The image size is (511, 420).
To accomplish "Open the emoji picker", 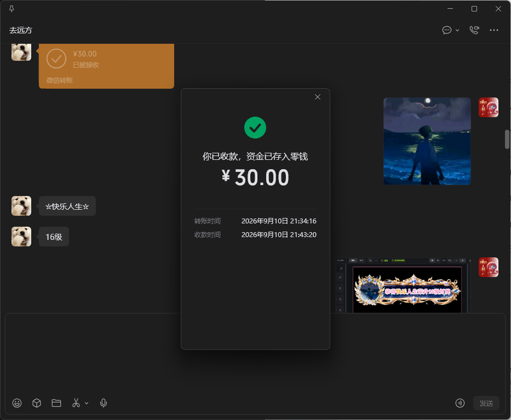I will click(17, 403).
